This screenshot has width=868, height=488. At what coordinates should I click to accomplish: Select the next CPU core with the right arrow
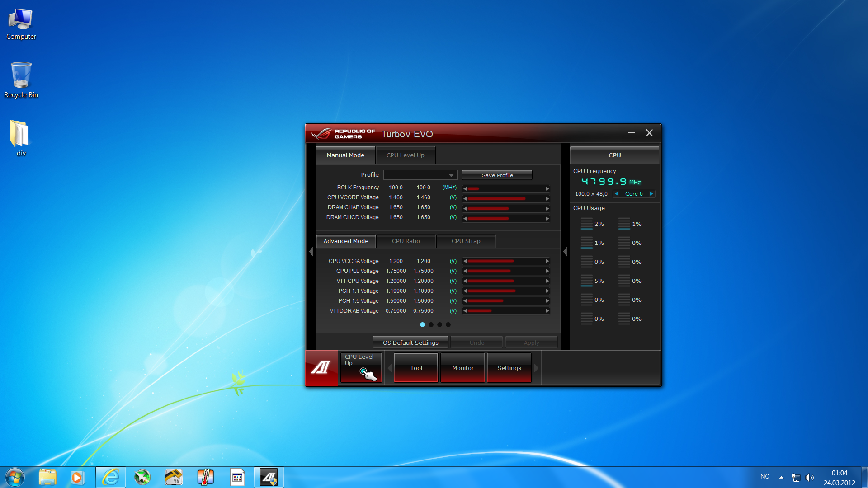(x=651, y=194)
